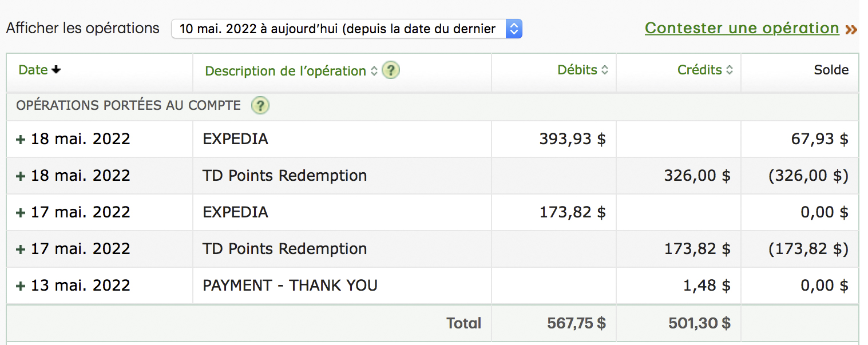Expand the 18 mai TD Points Redemption row
This screenshot has width=868, height=345.
tap(21, 176)
